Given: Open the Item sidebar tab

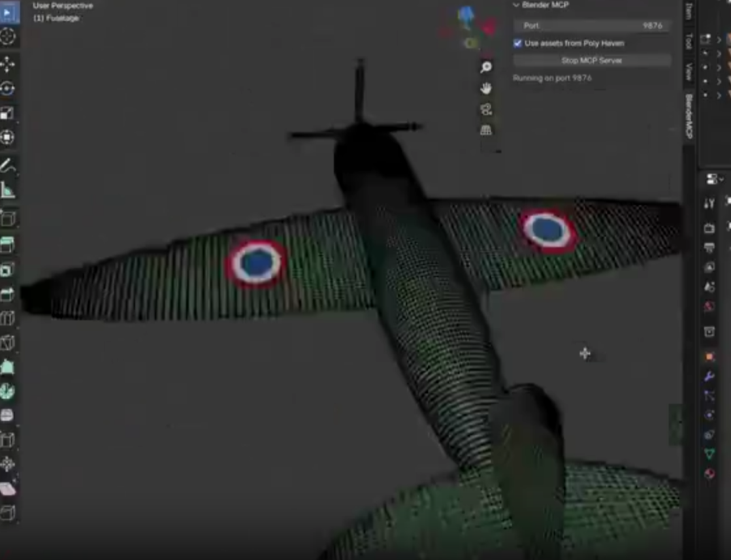Looking at the screenshot, I should coord(689,11).
